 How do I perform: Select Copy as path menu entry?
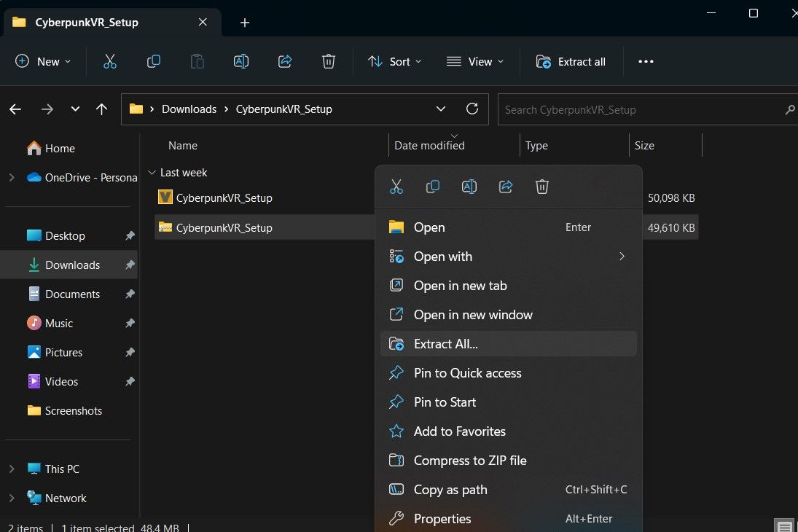tap(450, 490)
